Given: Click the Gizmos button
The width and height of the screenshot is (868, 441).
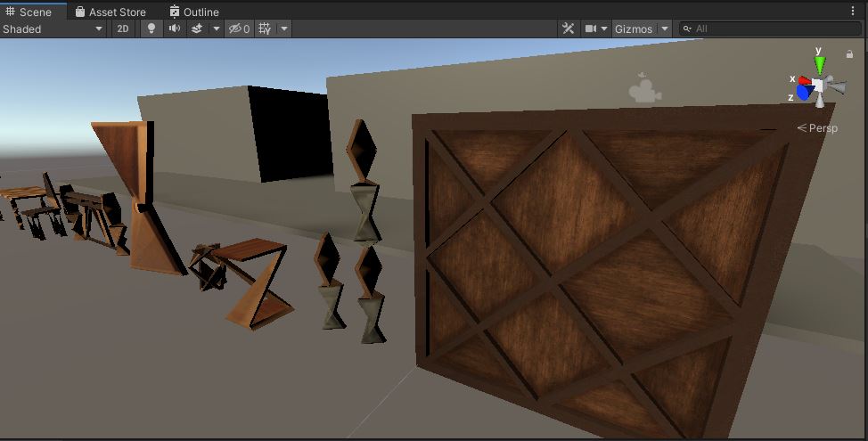Looking at the screenshot, I should pos(634,29).
